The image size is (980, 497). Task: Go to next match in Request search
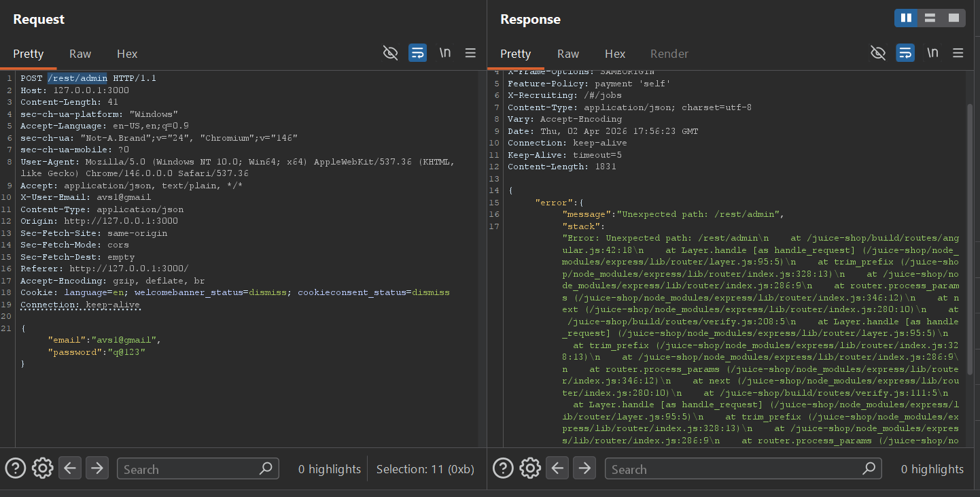pos(97,468)
